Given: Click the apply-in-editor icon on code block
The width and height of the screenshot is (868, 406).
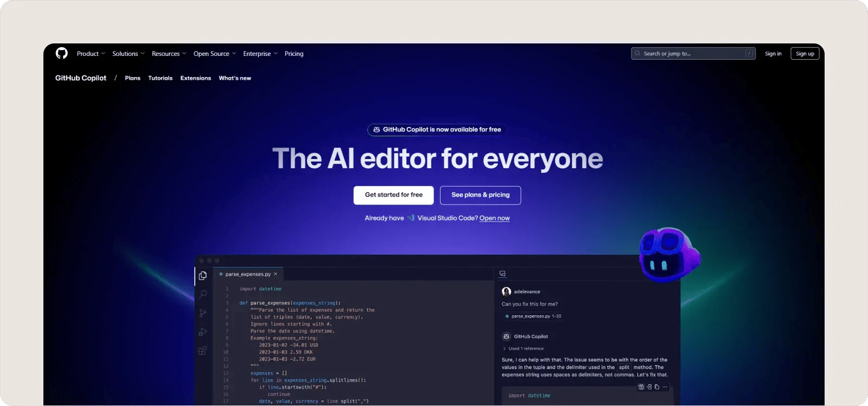Looking at the screenshot, I should pyautogui.click(x=641, y=387).
